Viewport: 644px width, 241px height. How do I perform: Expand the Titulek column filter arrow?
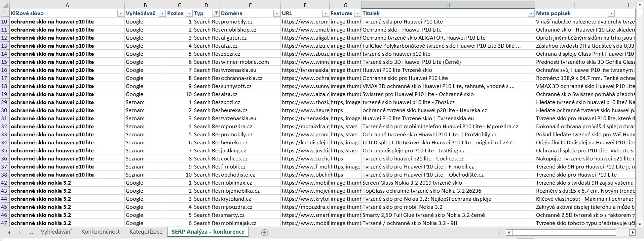pyautogui.click(x=531, y=13)
